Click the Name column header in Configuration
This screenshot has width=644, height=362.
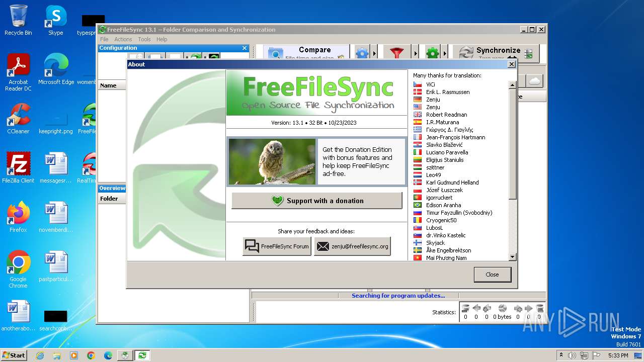pos(112,85)
